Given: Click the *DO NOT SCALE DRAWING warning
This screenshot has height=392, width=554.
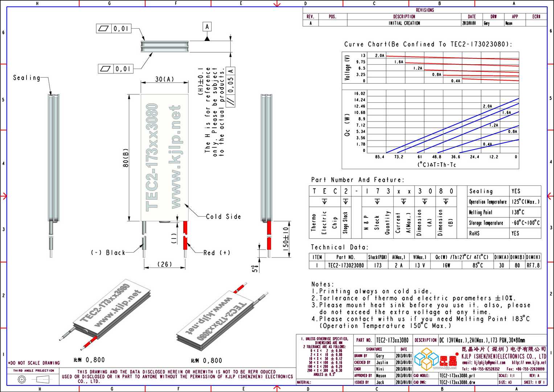Looking at the screenshot, I should tap(34, 363).
